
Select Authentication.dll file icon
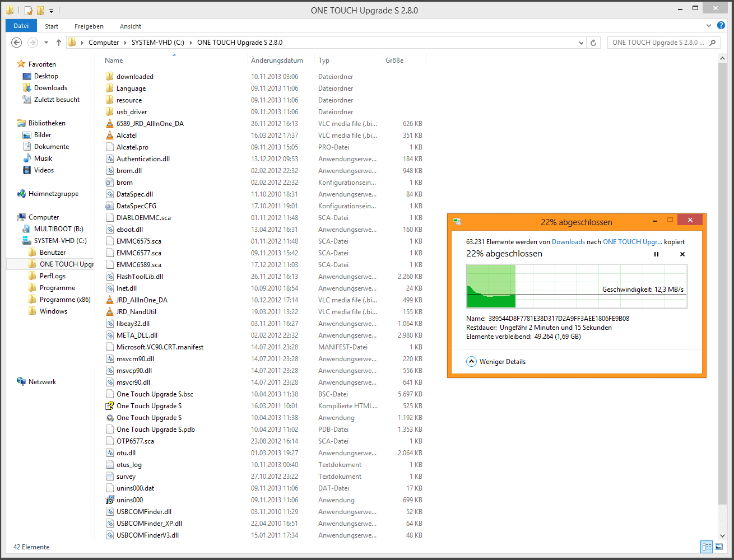110,159
